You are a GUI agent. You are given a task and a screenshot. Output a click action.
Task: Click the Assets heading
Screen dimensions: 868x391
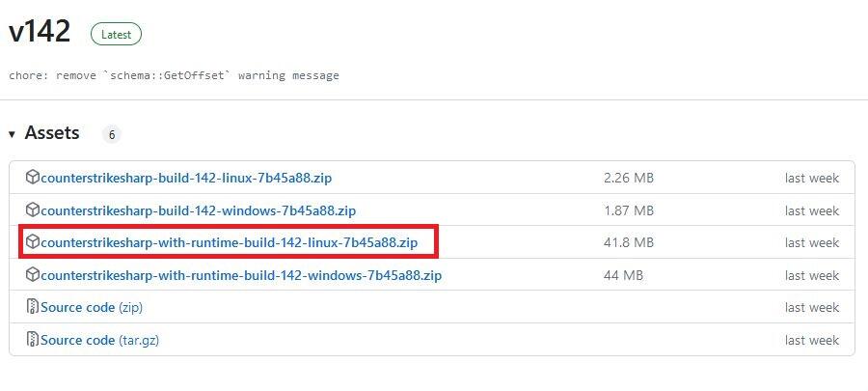pos(52,133)
